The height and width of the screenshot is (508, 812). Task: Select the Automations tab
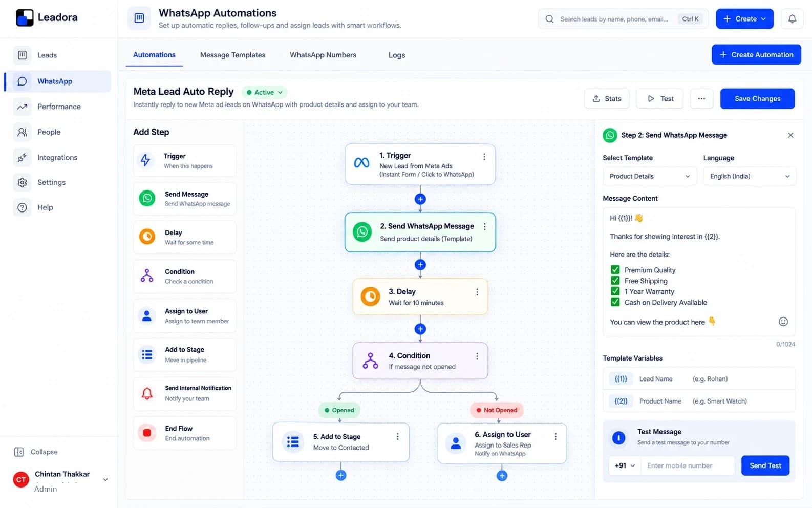point(154,55)
